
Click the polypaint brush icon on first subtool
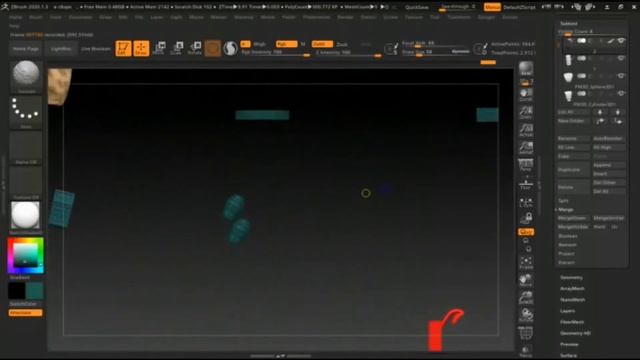pyautogui.click(x=611, y=41)
